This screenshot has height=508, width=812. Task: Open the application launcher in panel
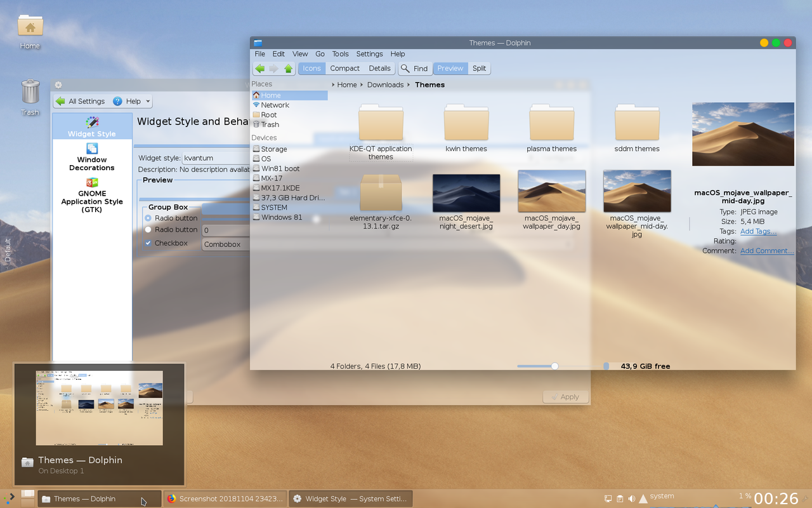pos(10,498)
